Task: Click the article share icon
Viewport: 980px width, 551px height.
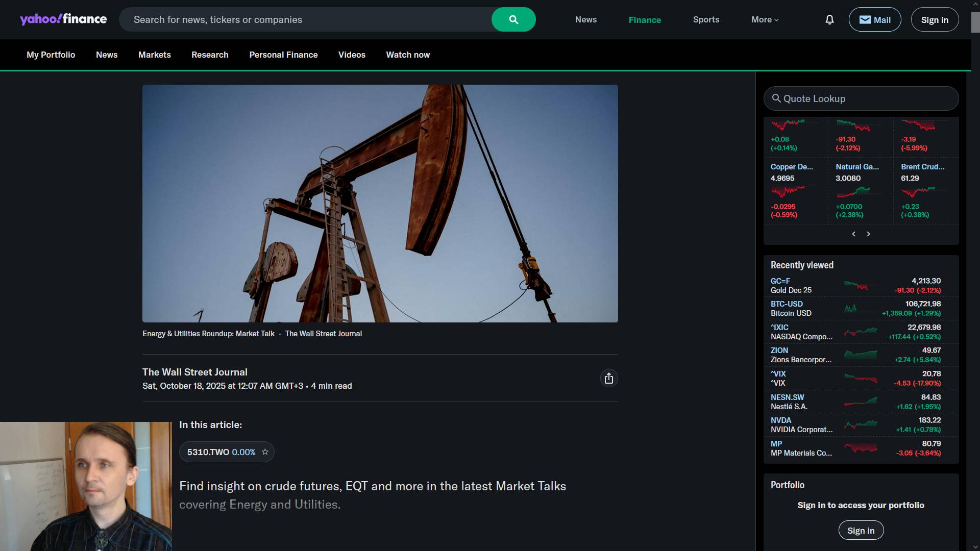Action: pyautogui.click(x=608, y=378)
